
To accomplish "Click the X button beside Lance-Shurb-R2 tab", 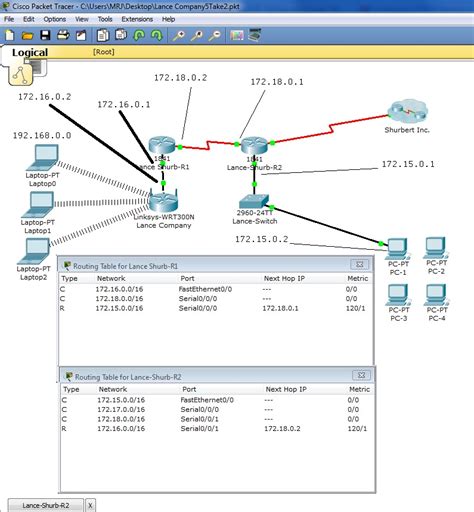I will 90,505.
